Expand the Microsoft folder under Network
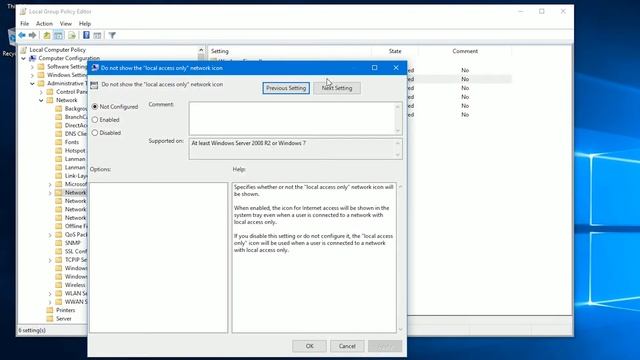Viewport: 640px width, 360px height. coord(50,184)
